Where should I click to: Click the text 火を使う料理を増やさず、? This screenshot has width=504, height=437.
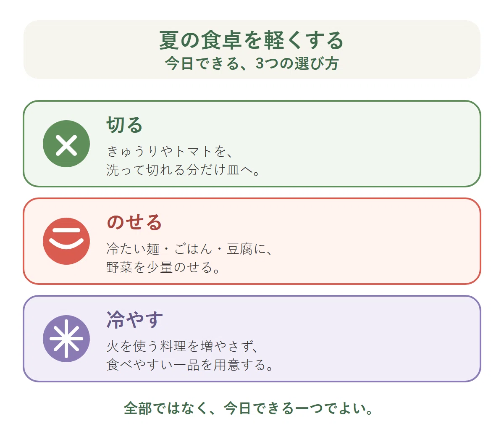click(183, 346)
